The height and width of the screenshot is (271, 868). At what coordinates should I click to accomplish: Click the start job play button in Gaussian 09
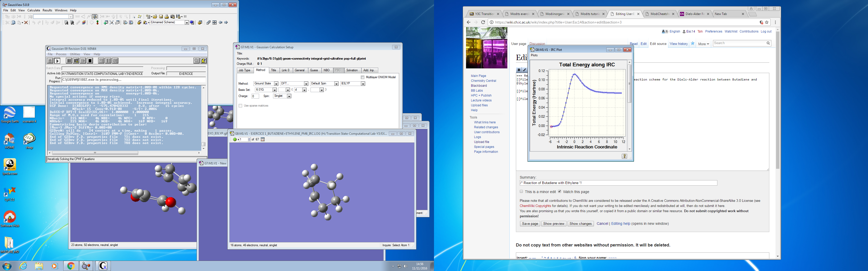pyautogui.click(x=57, y=61)
